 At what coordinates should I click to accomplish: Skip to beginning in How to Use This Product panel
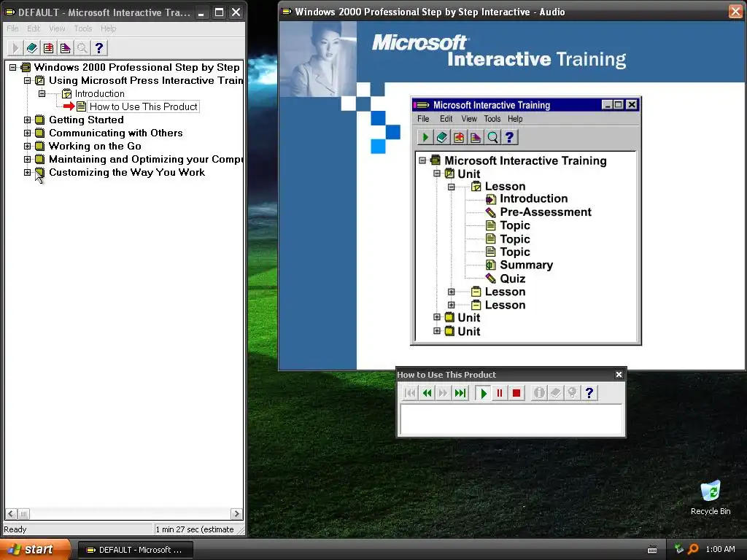tap(410, 393)
